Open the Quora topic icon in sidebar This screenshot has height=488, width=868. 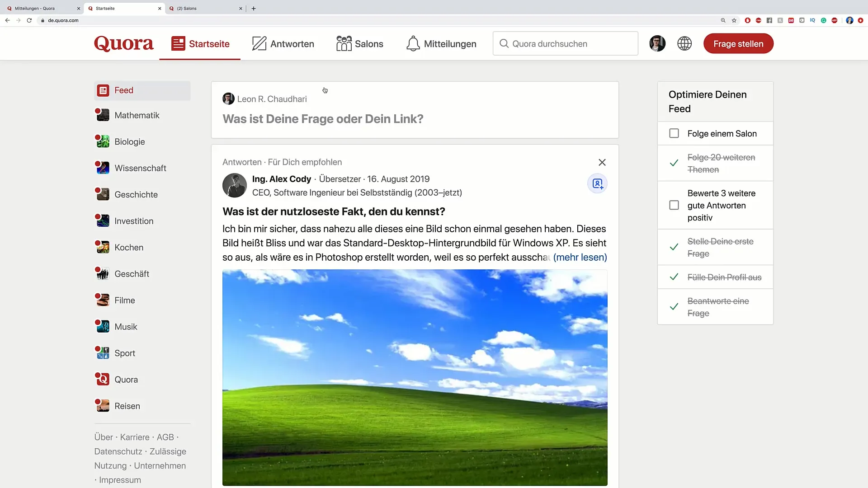[103, 380]
